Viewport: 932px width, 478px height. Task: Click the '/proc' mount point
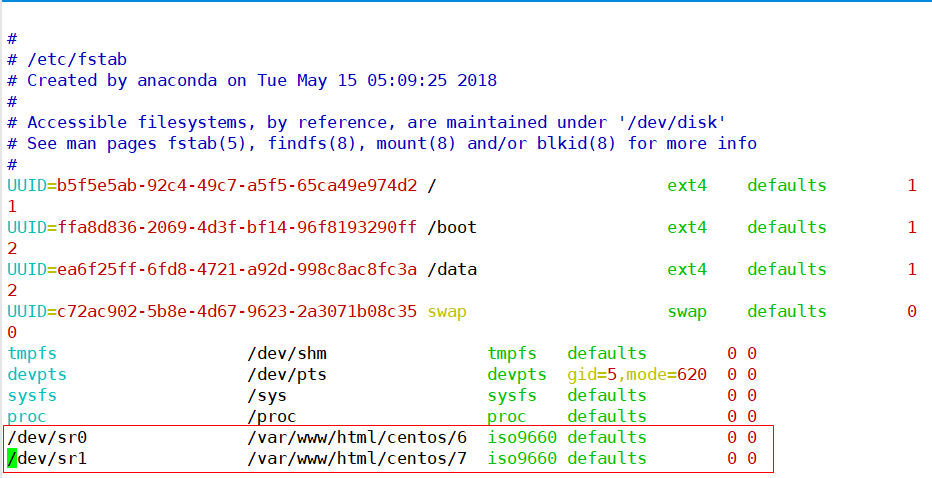click(x=272, y=417)
